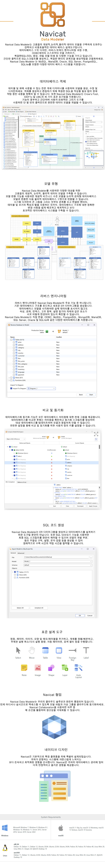
Task: Pick the Layer tool icon
Action: 65,668
